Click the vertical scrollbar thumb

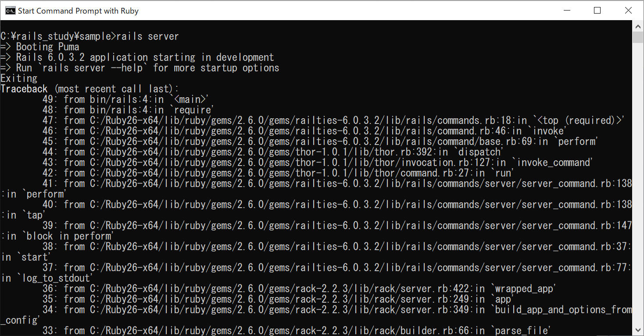coord(638,37)
